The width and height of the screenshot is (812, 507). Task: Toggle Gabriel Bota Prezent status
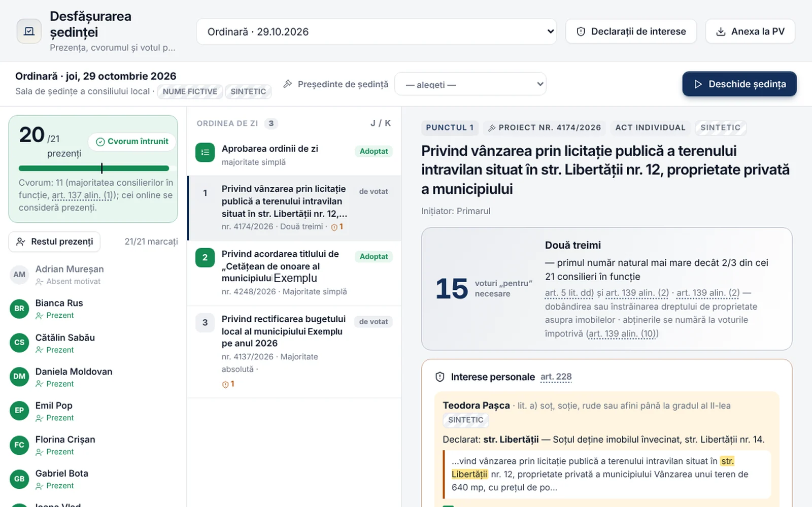(x=54, y=486)
